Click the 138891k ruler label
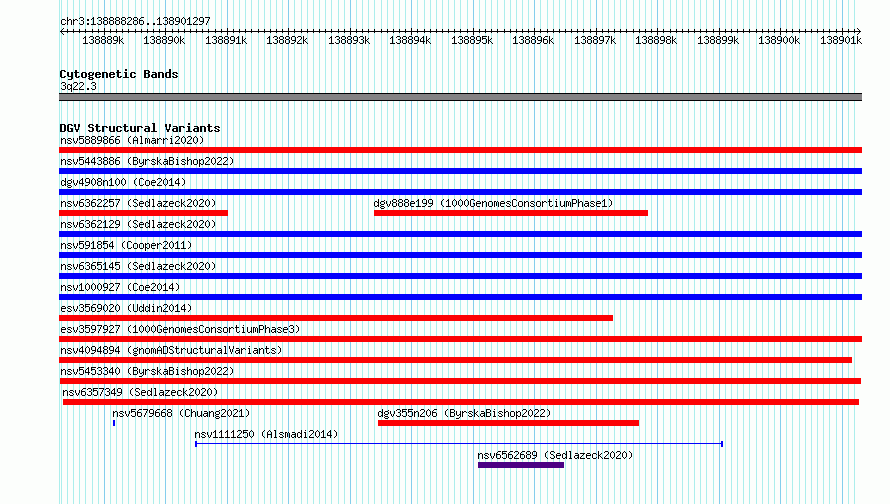890x504 pixels. (226, 40)
